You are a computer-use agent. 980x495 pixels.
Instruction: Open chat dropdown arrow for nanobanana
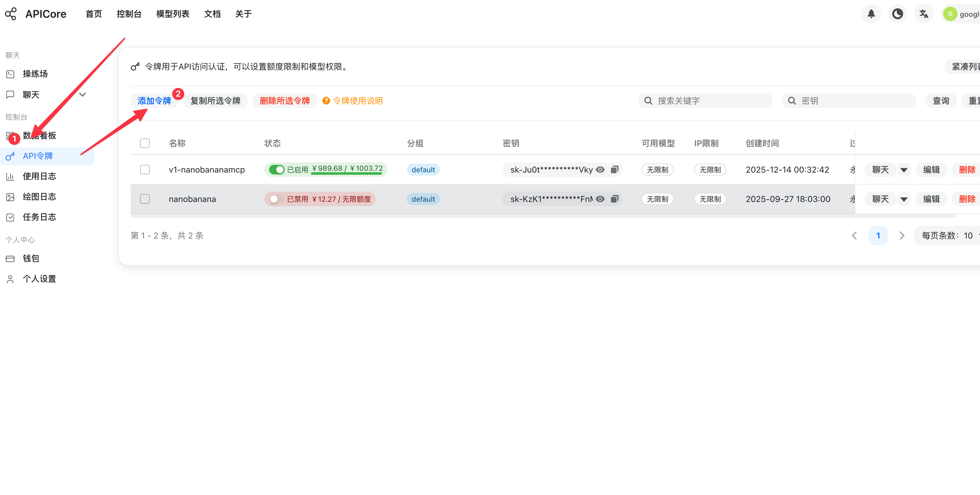[x=904, y=199]
